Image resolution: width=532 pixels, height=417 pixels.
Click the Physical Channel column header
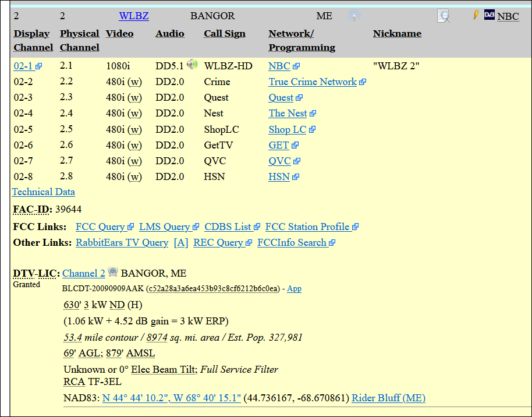(x=80, y=40)
